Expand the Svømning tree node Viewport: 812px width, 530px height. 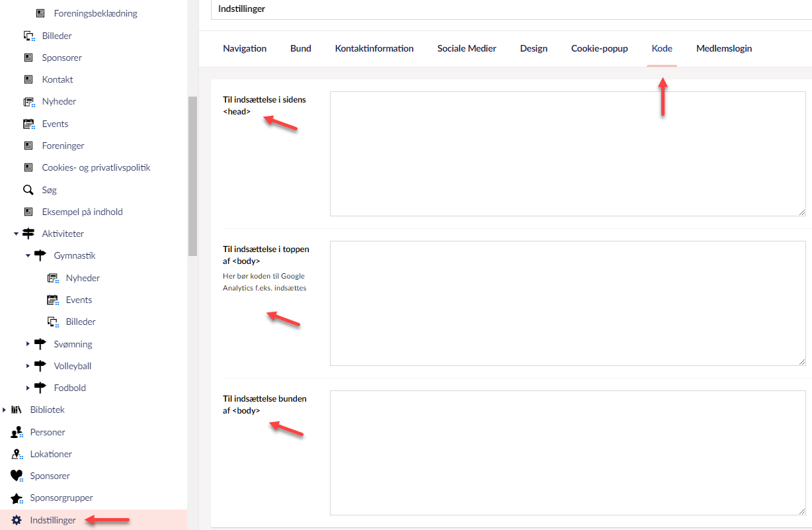point(28,344)
